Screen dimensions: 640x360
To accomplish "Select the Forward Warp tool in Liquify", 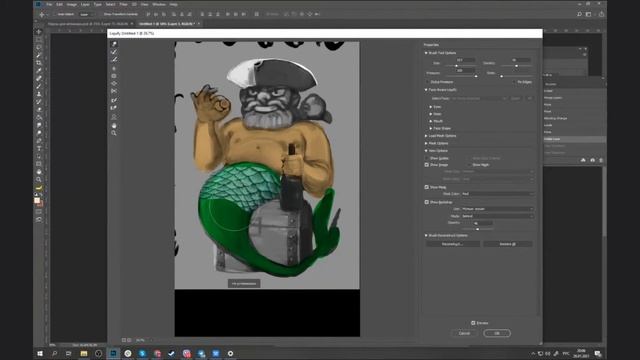I will click(x=114, y=44).
